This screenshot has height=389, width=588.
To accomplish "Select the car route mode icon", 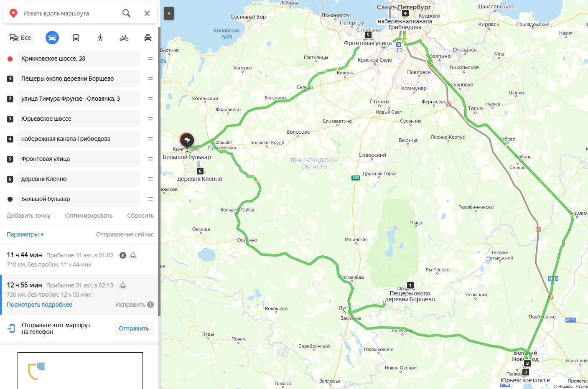I will (52, 38).
